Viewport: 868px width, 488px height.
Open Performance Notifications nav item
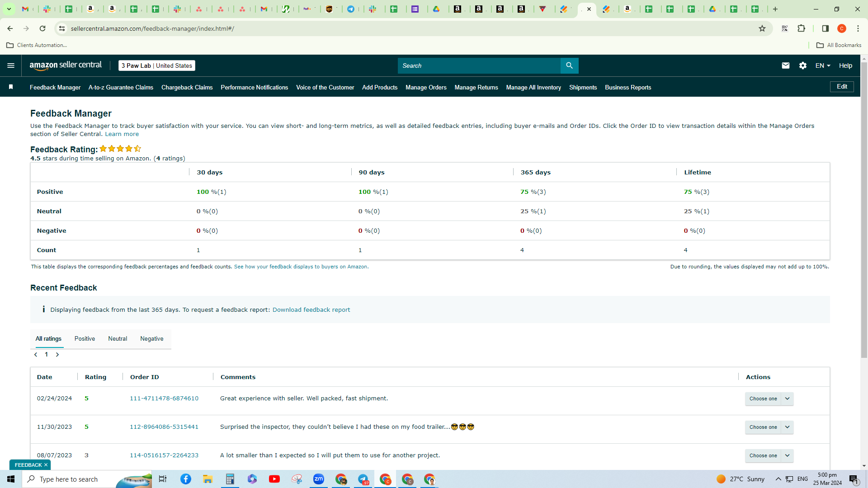[254, 87]
